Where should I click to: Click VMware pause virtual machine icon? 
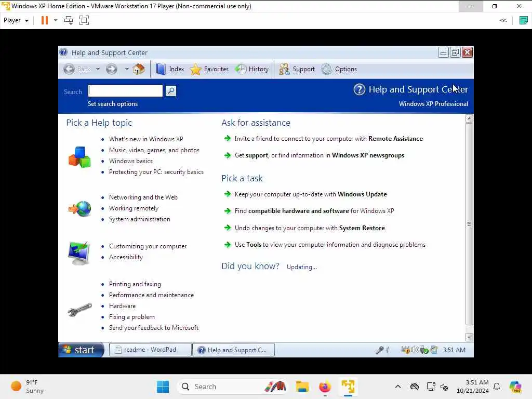[45, 20]
